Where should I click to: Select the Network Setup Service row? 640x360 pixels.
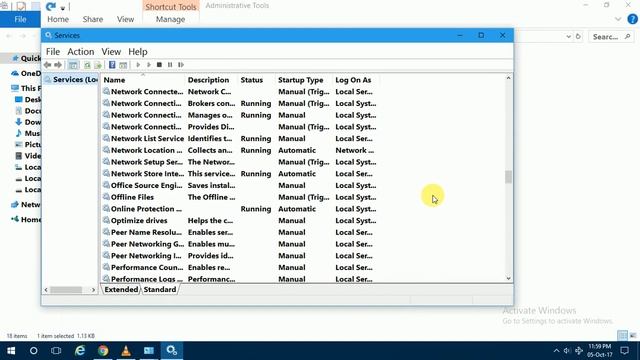point(240,162)
